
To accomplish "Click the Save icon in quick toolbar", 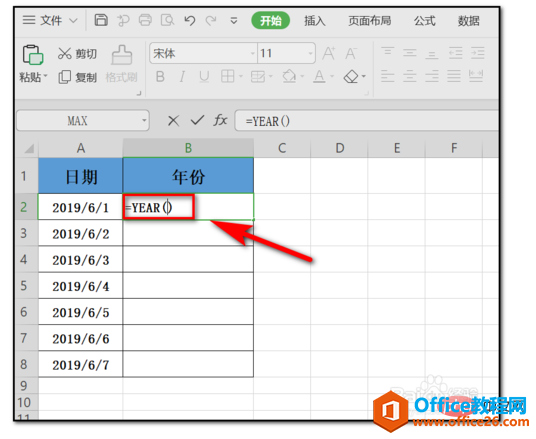I will click(x=101, y=20).
